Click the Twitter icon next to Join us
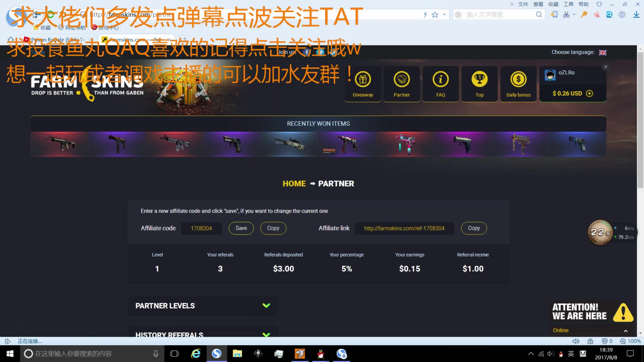Viewport: 644px width, 362px height. click(x=320, y=52)
